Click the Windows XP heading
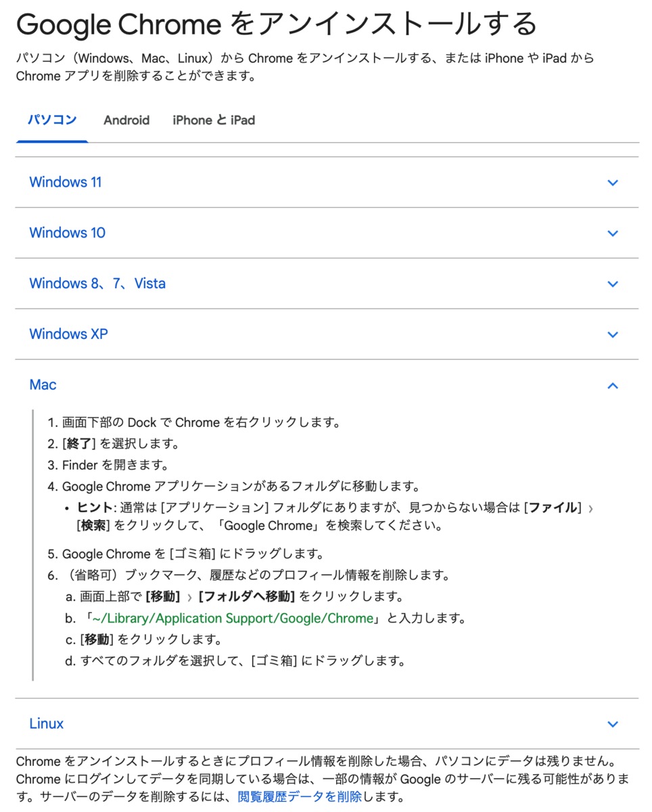Image resolution: width=652 pixels, height=812 pixels. (68, 334)
